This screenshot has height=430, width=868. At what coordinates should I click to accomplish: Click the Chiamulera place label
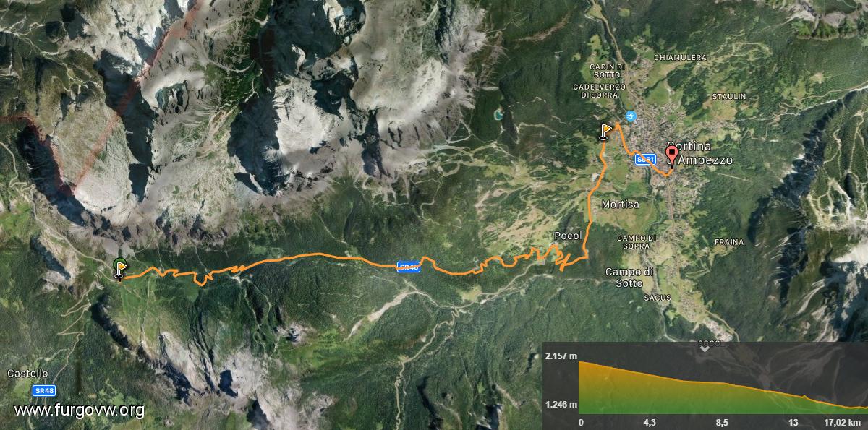tap(680, 57)
